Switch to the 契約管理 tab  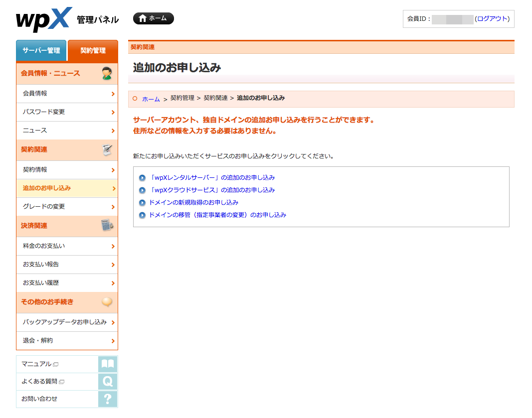(93, 50)
